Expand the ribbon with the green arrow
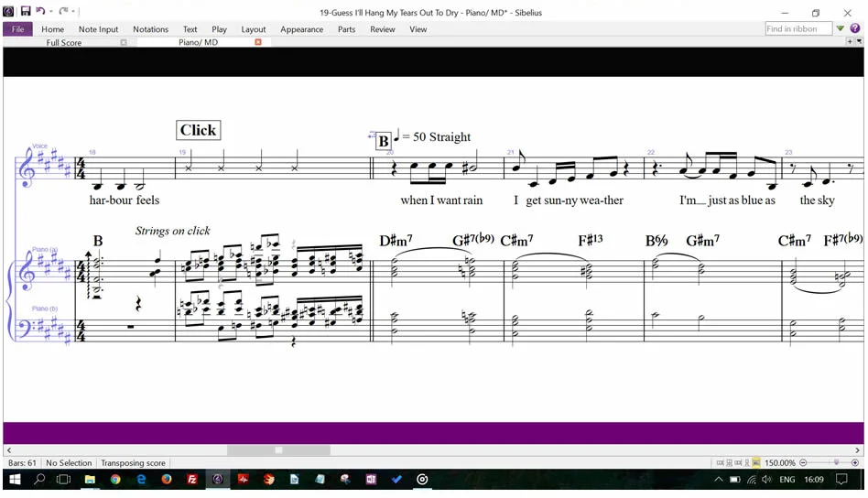 click(x=841, y=28)
